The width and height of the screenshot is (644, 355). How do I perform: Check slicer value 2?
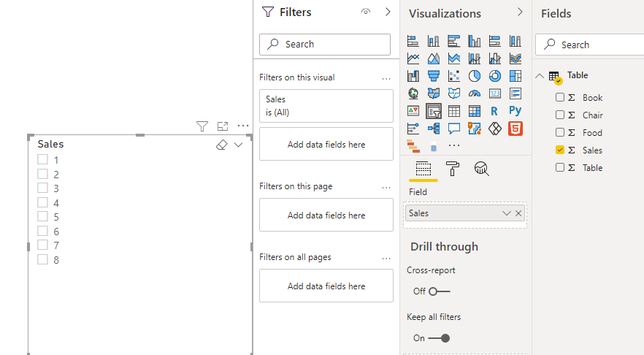pos(42,174)
